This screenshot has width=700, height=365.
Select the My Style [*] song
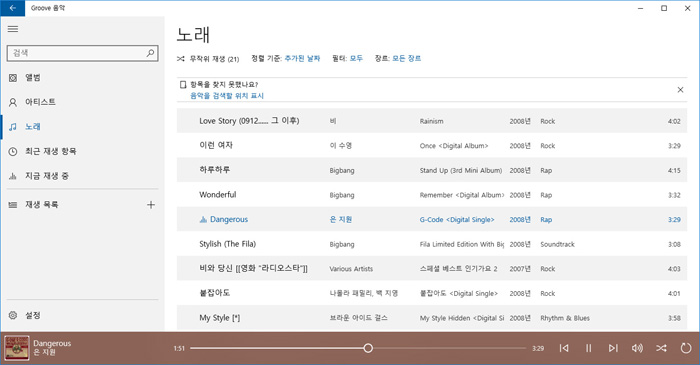(x=432, y=318)
